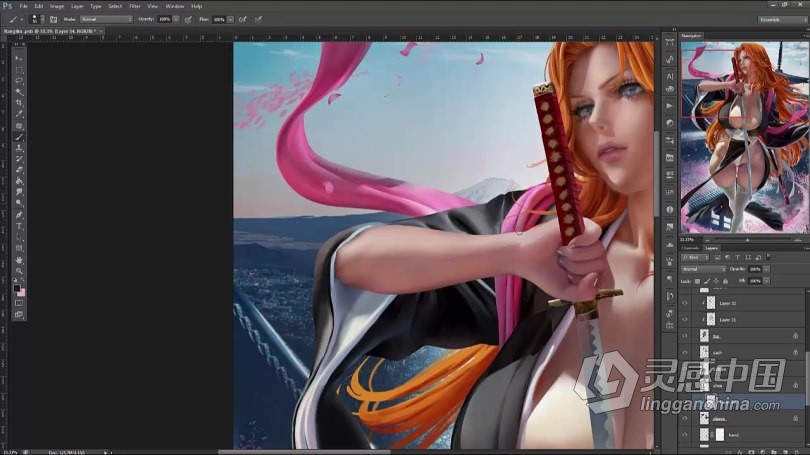This screenshot has height=455, width=810.
Task: Select the Healing Brush tool
Action: (19, 125)
